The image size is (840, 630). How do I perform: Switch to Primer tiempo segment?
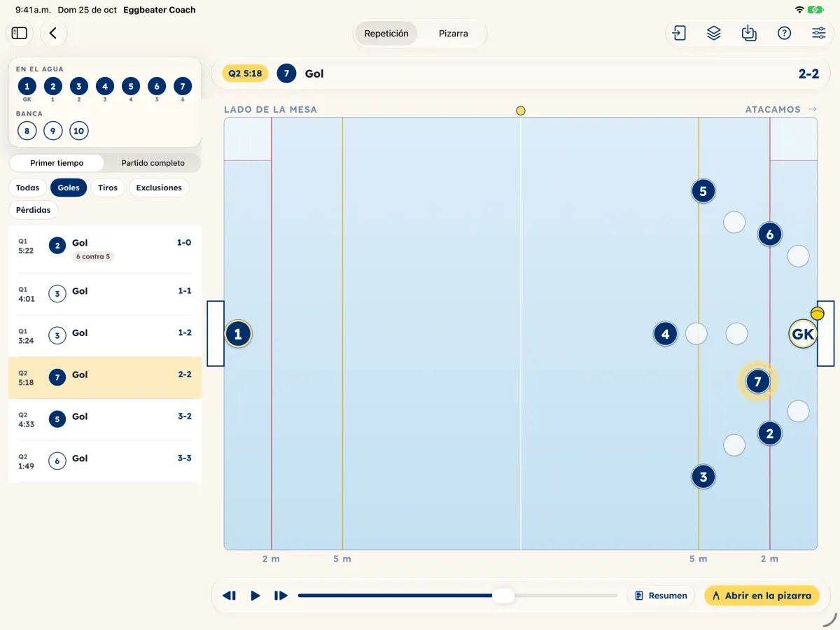pos(57,163)
